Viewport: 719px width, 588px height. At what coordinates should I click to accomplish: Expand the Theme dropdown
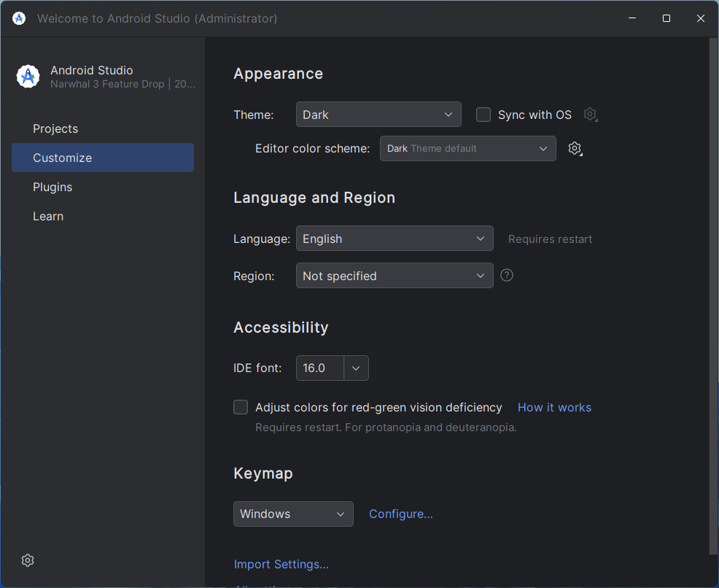(378, 115)
